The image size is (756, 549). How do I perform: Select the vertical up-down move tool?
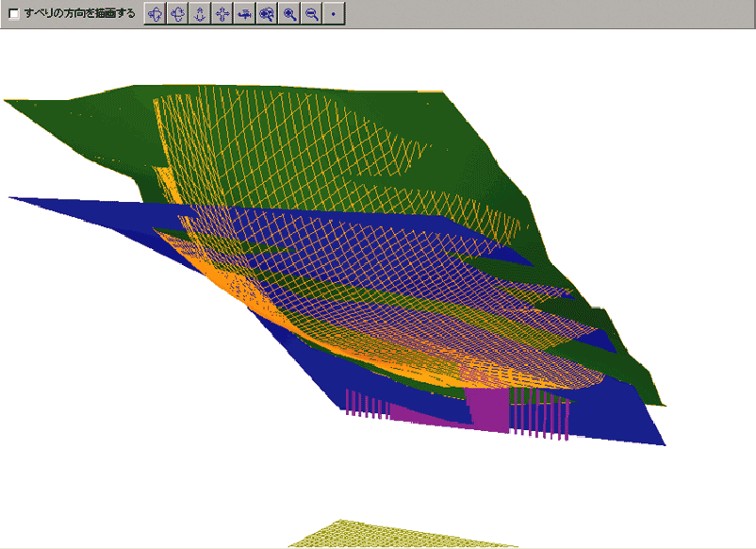200,13
